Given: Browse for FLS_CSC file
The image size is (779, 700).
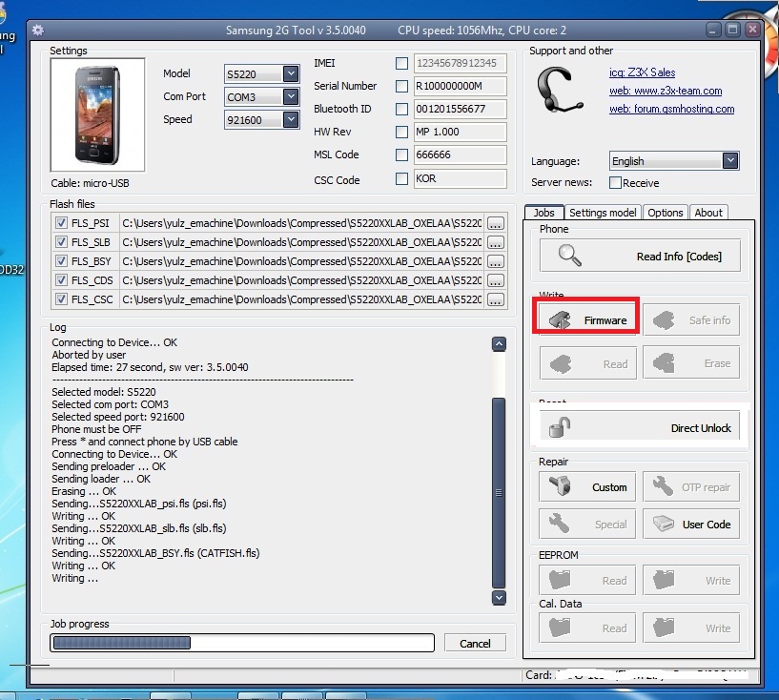Looking at the screenshot, I should (x=495, y=299).
